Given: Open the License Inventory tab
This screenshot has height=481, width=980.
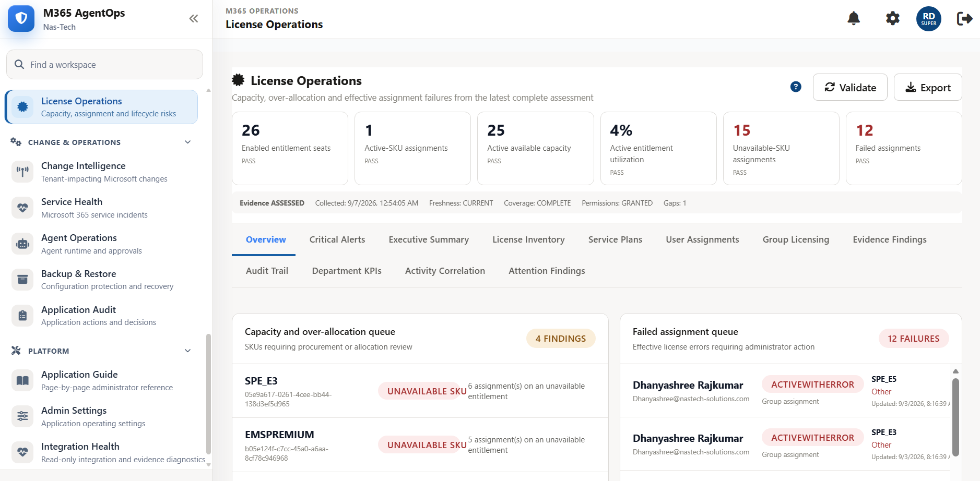Looking at the screenshot, I should [x=528, y=239].
